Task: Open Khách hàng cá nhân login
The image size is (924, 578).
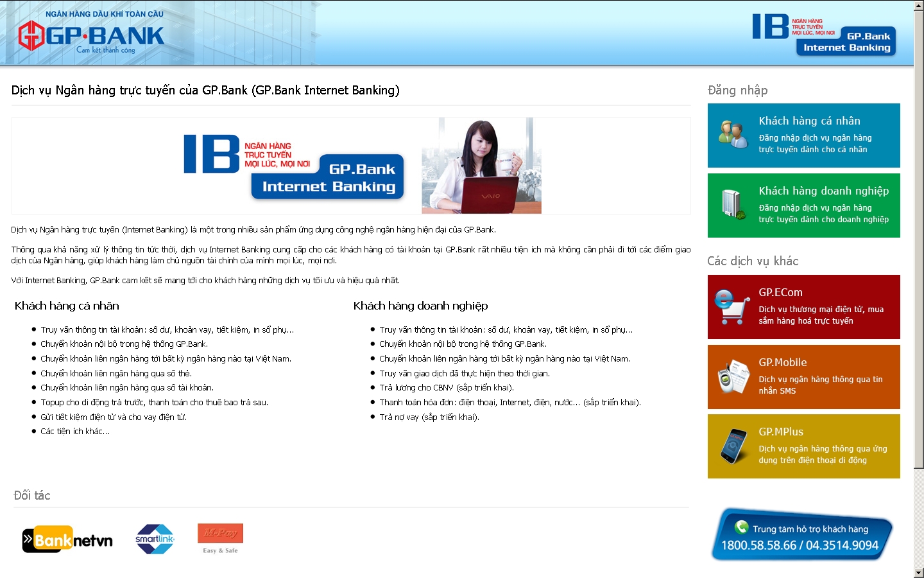Action: [x=803, y=136]
